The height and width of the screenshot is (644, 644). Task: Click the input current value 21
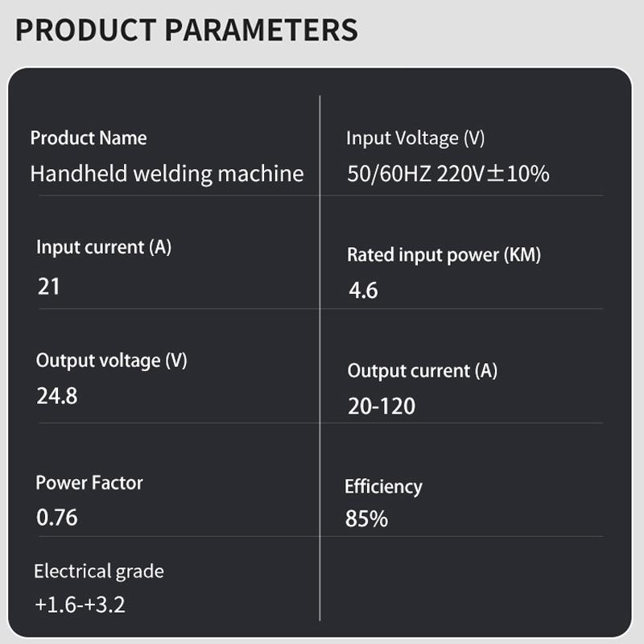(x=49, y=286)
